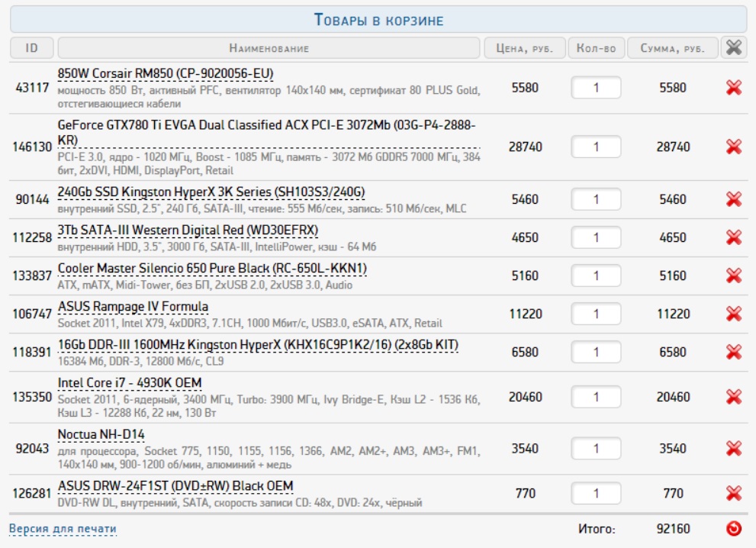Click quantity field for Noctua NH-D14
The width and height of the screenshot is (756, 548).
click(x=596, y=449)
